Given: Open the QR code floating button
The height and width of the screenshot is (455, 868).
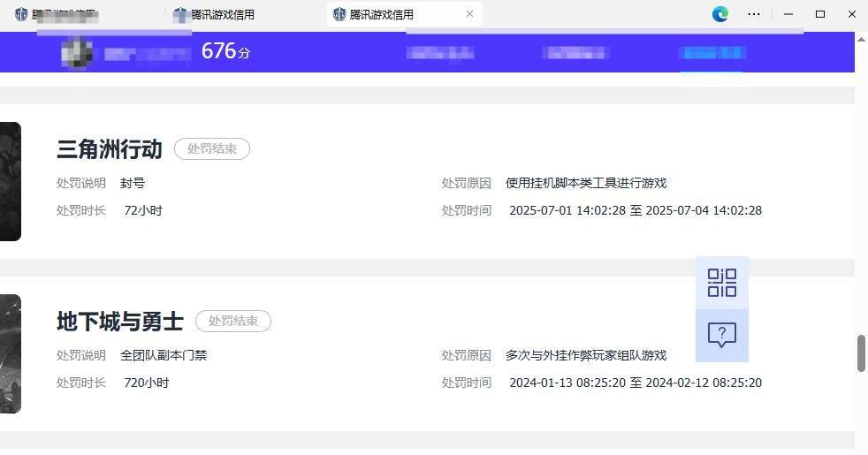Looking at the screenshot, I should (722, 283).
